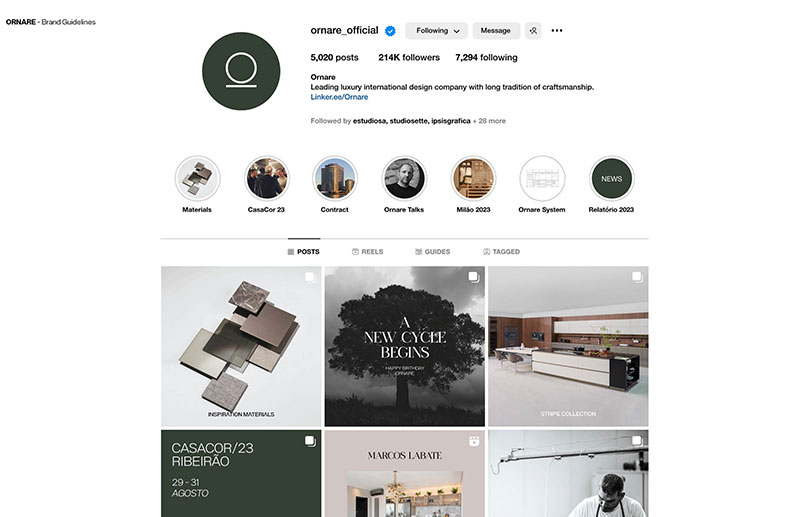Switch to the Reels tab
800x517 pixels.
click(367, 252)
